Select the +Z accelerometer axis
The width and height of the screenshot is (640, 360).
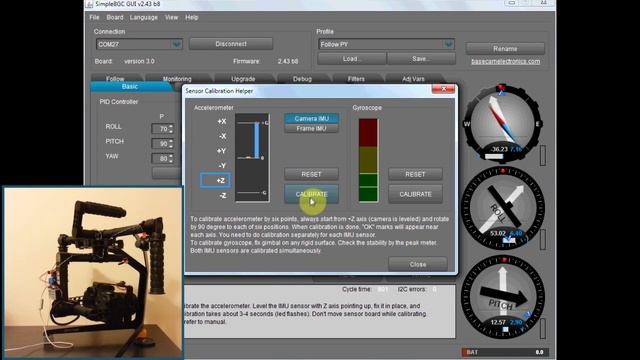(215, 180)
